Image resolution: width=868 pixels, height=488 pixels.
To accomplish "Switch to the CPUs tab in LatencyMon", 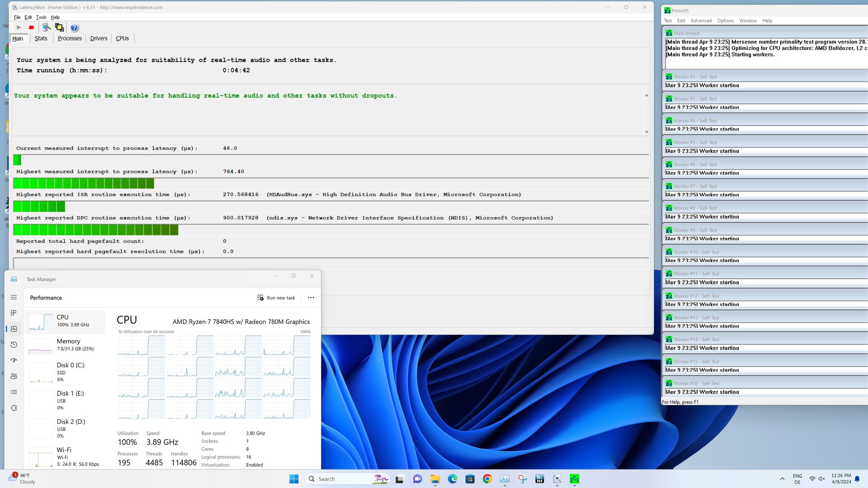I will tap(122, 38).
